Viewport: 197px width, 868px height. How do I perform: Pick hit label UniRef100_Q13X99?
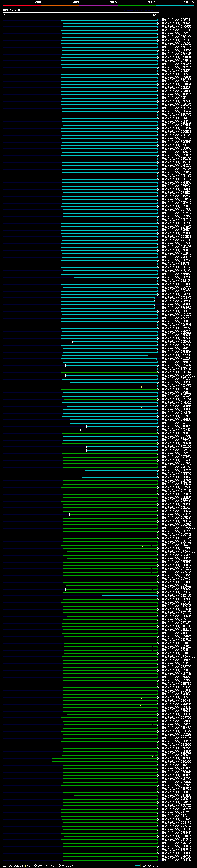pyautogui.click(x=176, y=734)
